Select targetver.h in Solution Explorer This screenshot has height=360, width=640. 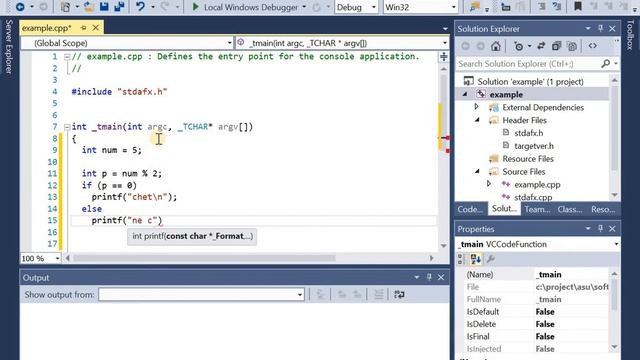tap(534, 146)
